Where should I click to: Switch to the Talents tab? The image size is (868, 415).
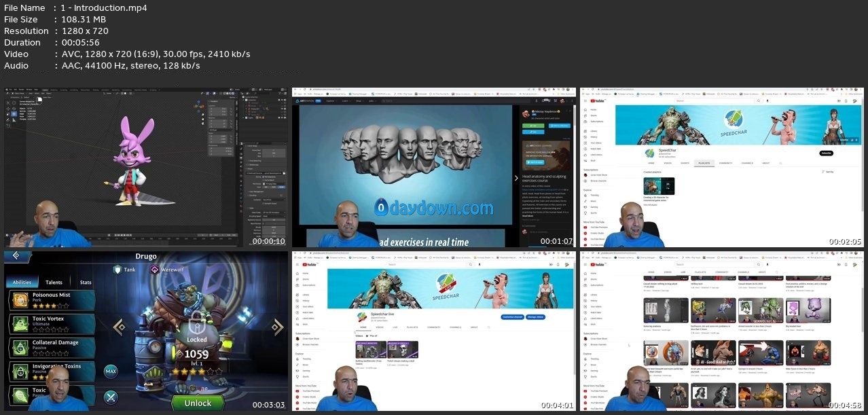(x=54, y=283)
